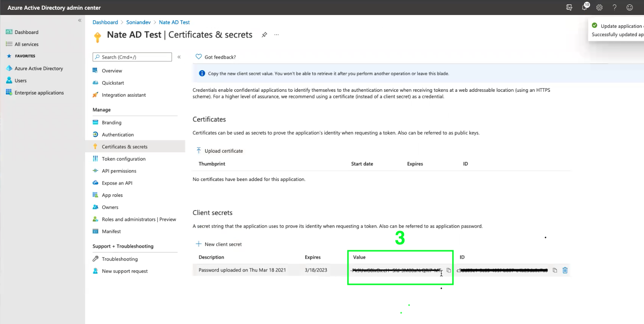Click the Upload certificate button
644x324 pixels.
click(x=219, y=151)
